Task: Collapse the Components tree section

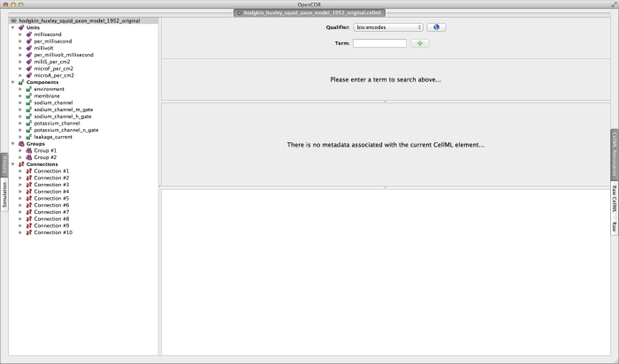Action: [x=12, y=82]
